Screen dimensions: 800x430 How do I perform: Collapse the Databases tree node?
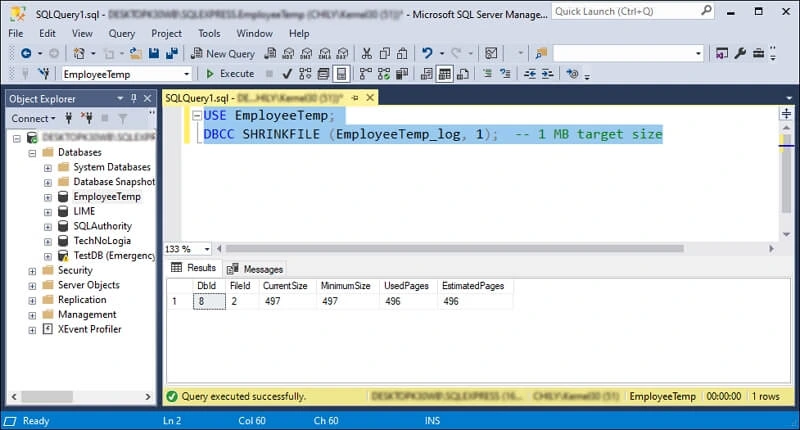pyautogui.click(x=32, y=153)
